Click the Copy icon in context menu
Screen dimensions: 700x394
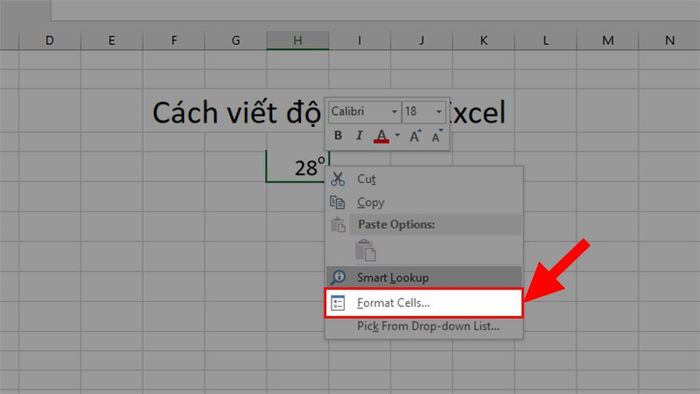tap(338, 202)
